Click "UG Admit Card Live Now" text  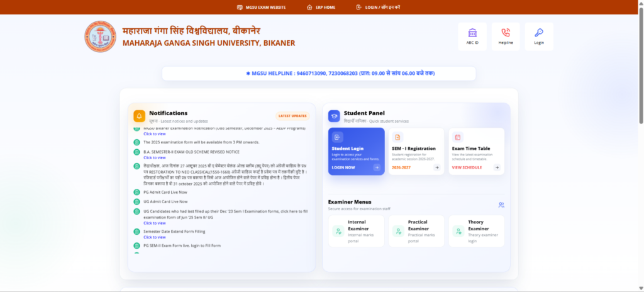click(165, 201)
